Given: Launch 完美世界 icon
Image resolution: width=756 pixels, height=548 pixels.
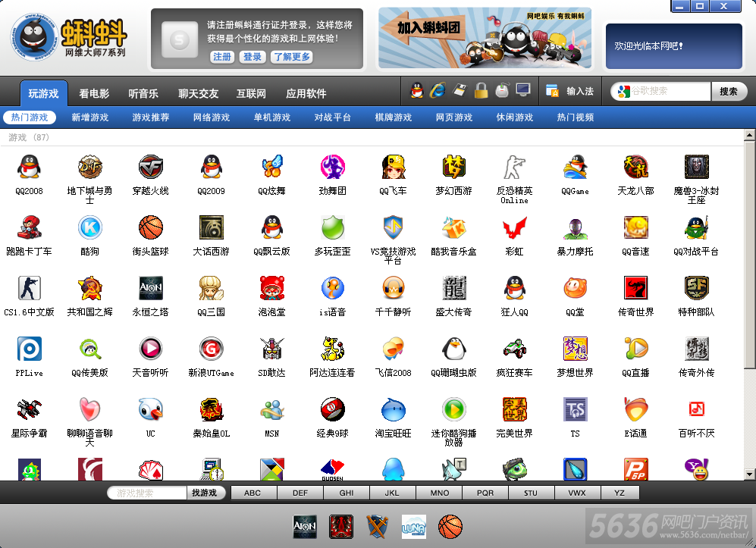Looking at the screenshot, I should (514, 410).
